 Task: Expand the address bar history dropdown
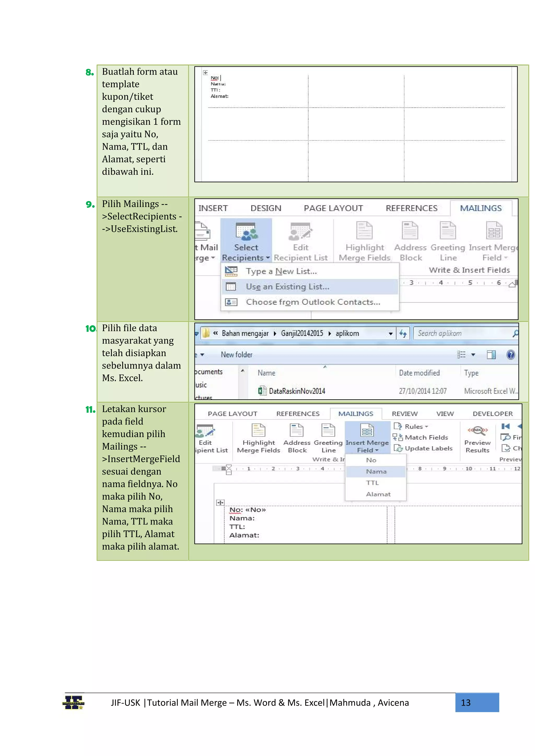click(390, 334)
